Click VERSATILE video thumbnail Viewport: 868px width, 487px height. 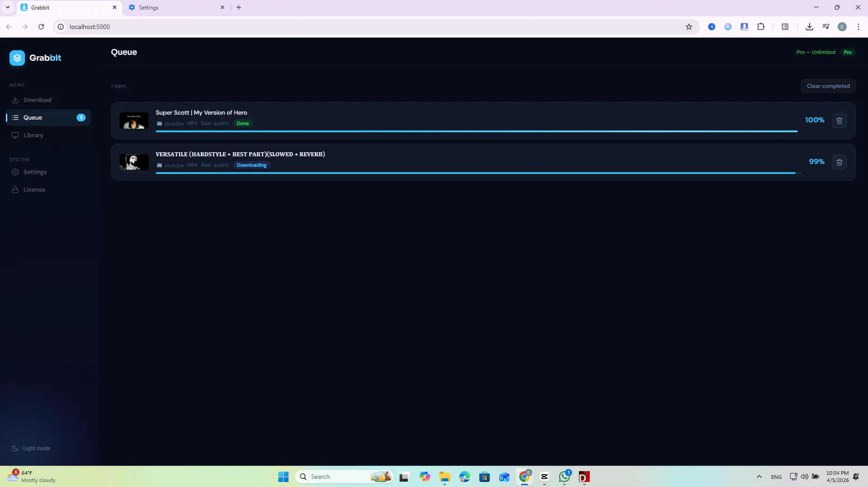pos(134,162)
